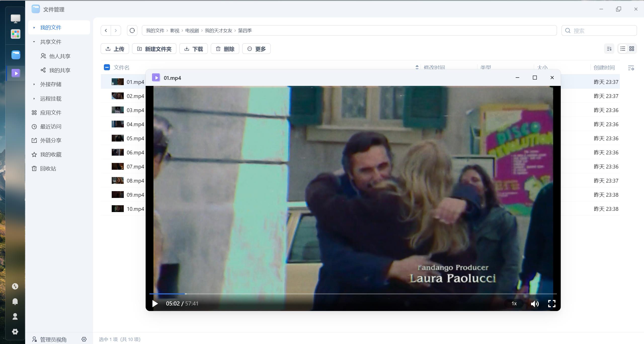Open the sort order options
Screen dimensions: 644x344
tap(609, 49)
